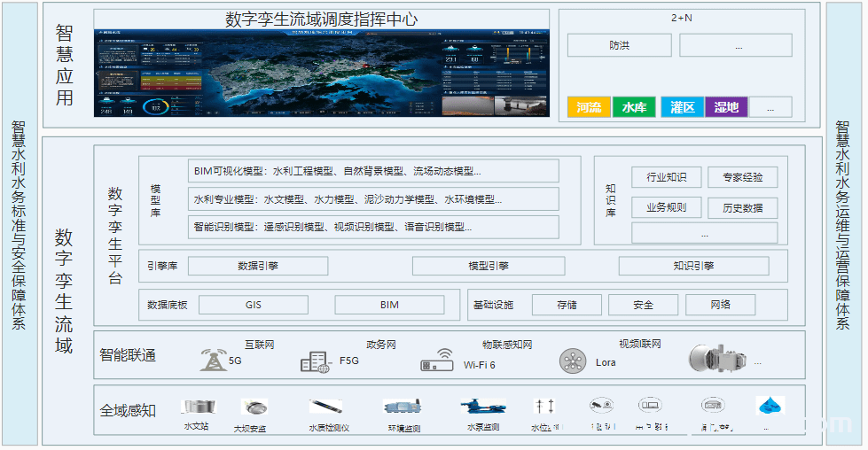Select the 水泵监测 blue pump icon

click(x=482, y=407)
